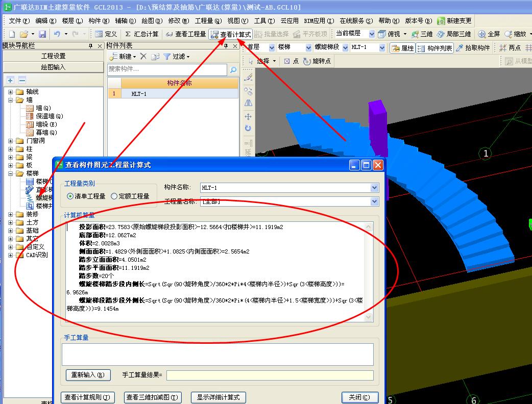Click the 搜索构件 search field
This screenshot has width=532, height=404.
click(167, 69)
